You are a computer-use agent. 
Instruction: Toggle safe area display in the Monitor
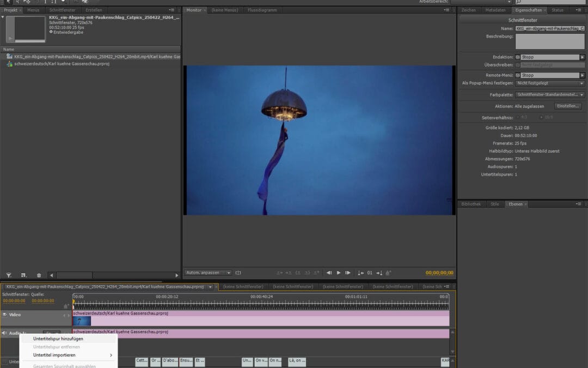point(238,273)
